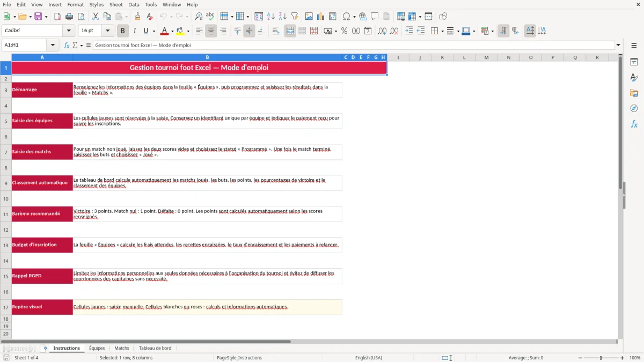Switch to the Tableau de bord sheet tab
Screen dimensions: 644x362
coord(155,348)
